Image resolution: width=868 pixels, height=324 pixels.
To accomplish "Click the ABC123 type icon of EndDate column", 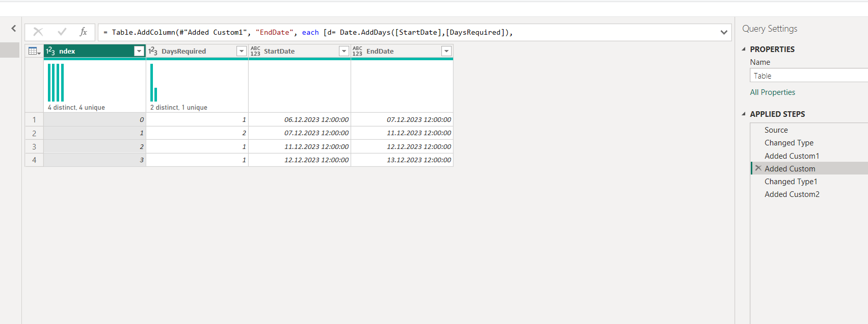I will [358, 51].
